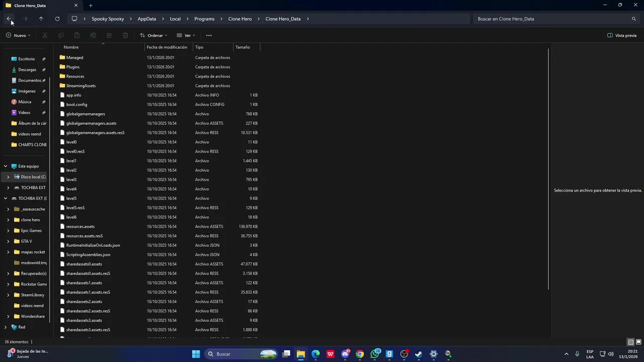
Task: Switch to large icons view layout
Action: coord(638,342)
